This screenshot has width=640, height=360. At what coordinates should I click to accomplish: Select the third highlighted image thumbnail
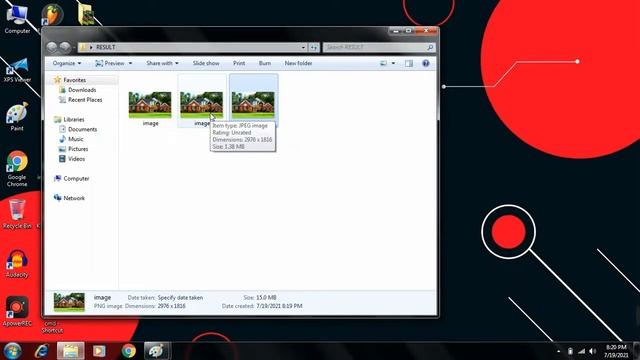[253, 105]
